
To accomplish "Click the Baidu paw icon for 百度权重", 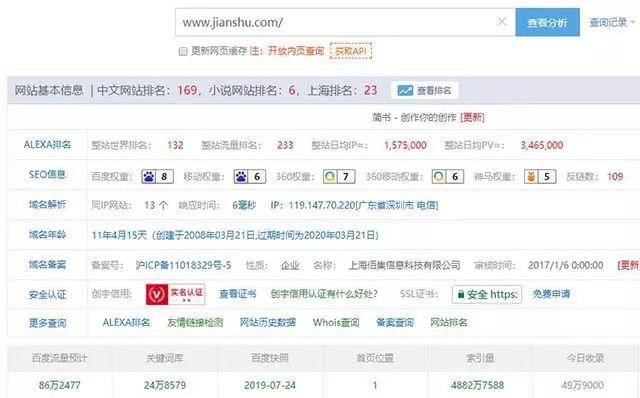I will coord(149,177).
